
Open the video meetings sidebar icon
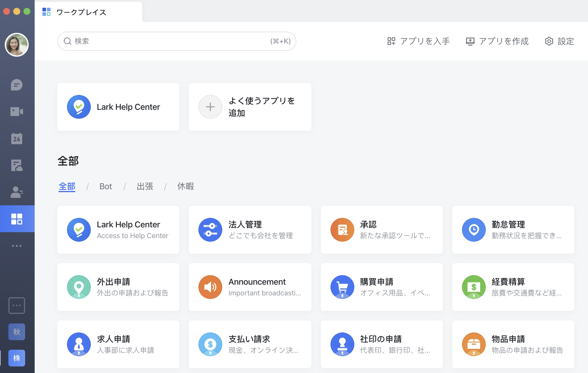point(17,112)
